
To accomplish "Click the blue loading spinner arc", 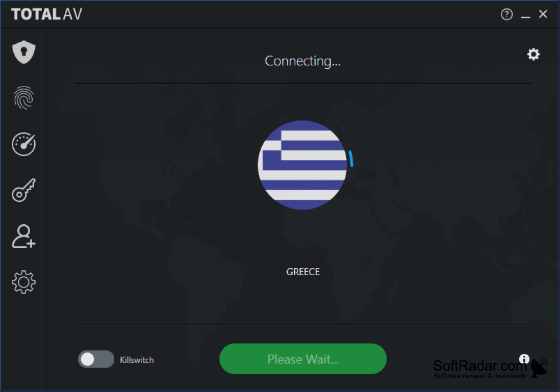I will click(351, 159).
